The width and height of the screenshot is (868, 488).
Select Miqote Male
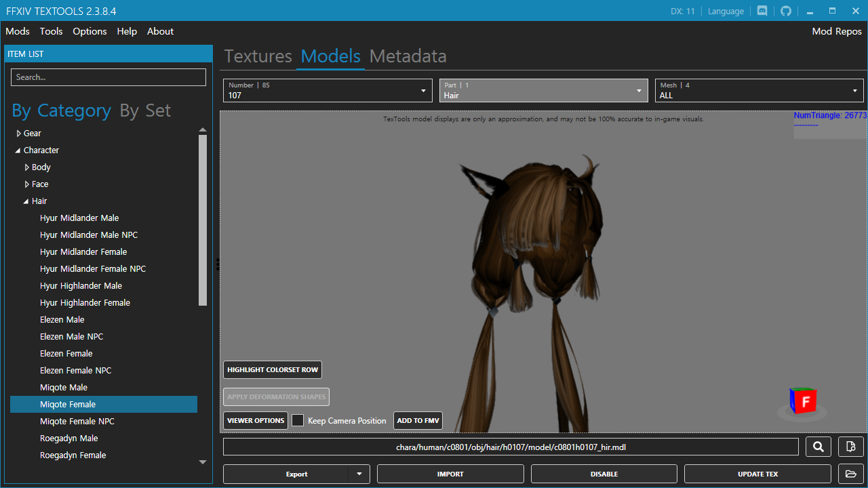pyautogui.click(x=64, y=388)
